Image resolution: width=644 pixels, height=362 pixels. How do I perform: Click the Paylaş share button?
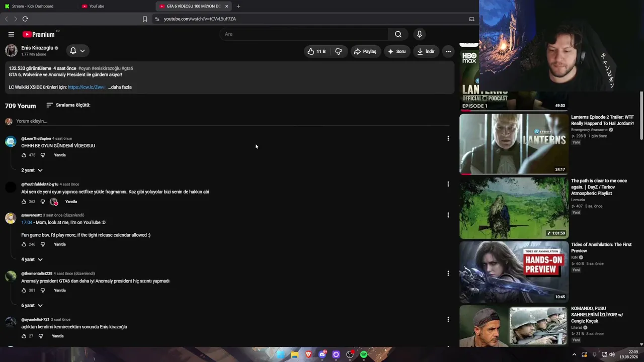365,51
